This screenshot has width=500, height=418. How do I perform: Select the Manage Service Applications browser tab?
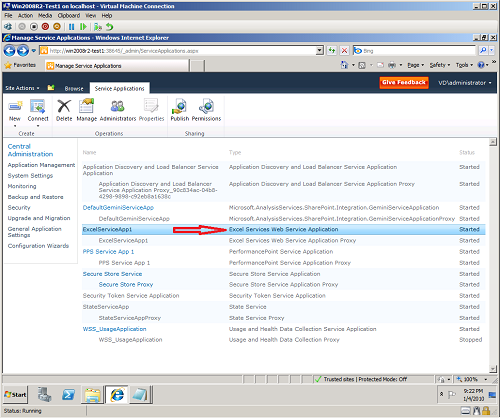click(117, 66)
